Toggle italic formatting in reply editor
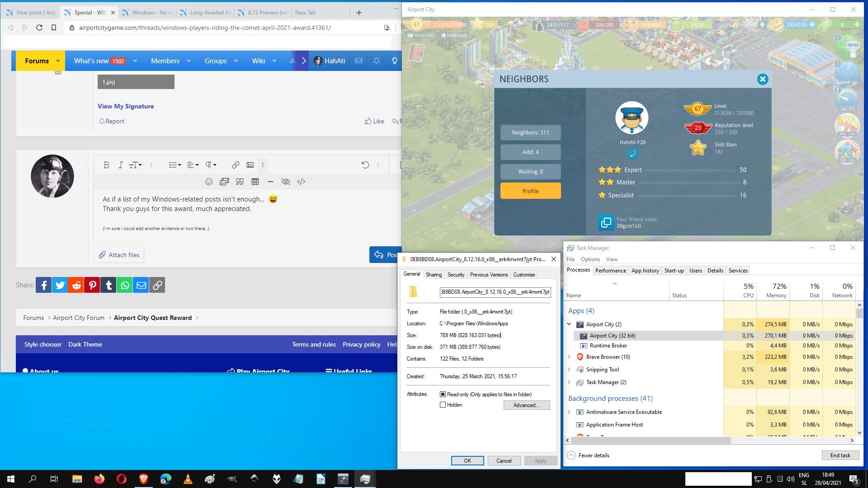The image size is (868, 488). (x=120, y=165)
